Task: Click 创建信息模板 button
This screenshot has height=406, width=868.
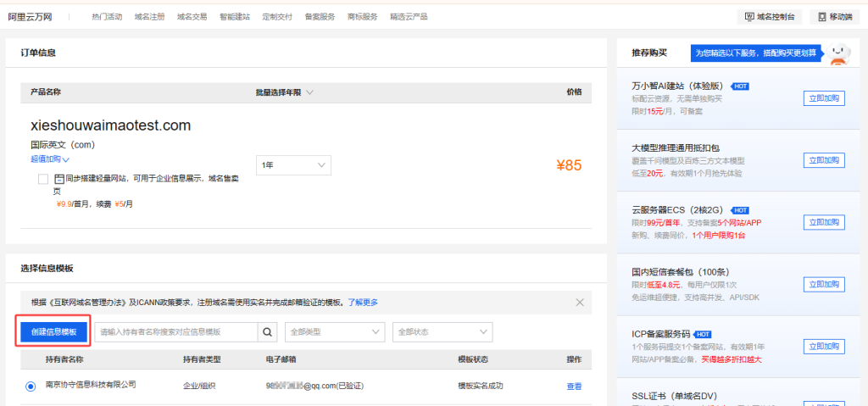Action: 53,332
